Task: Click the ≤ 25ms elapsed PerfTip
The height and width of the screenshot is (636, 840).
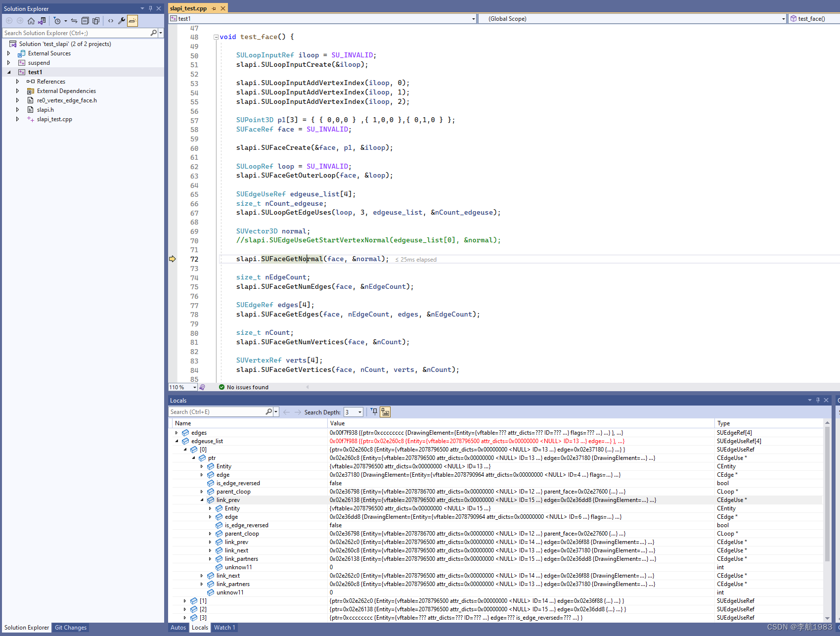Action: tap(416, 260)
